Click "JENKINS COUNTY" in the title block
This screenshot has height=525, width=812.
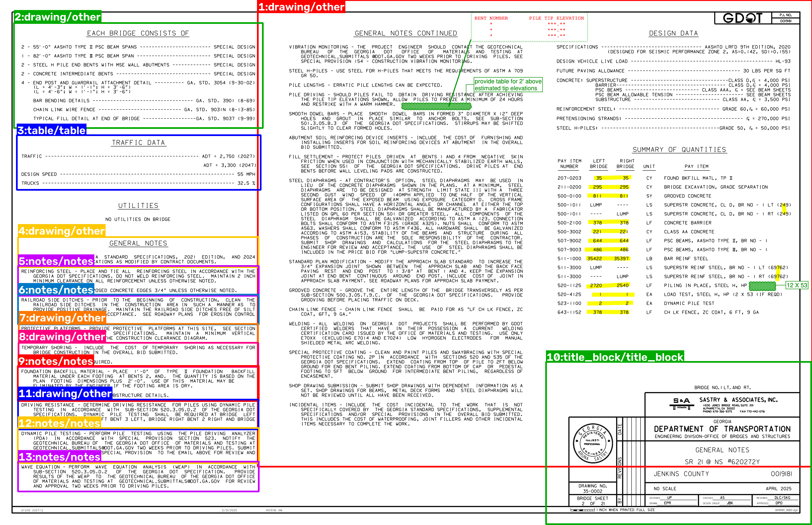681,474
